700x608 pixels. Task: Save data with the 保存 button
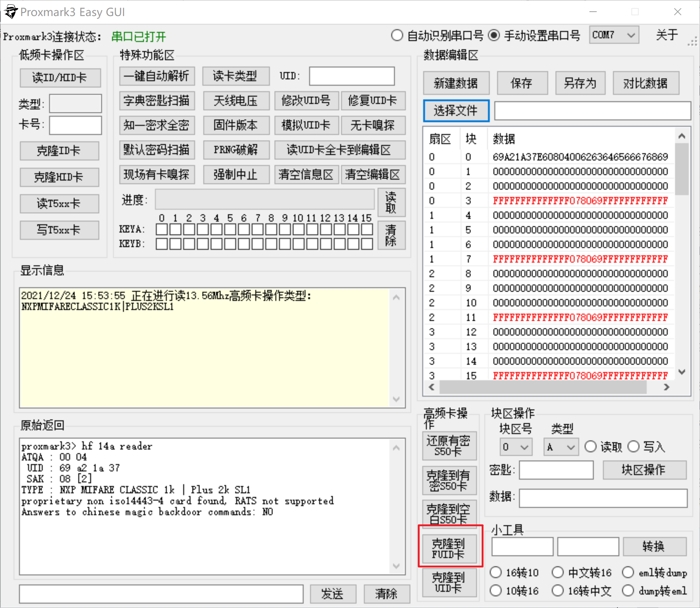pos(522,83)
